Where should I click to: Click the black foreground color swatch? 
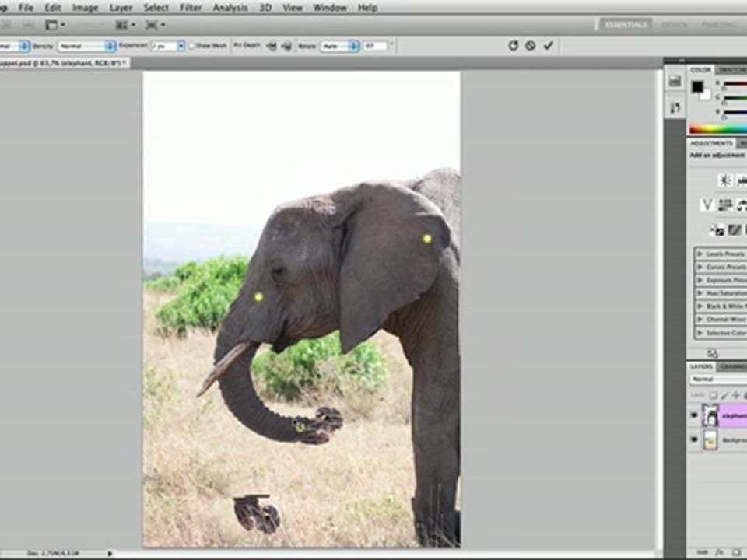click(x=697, y=86)
